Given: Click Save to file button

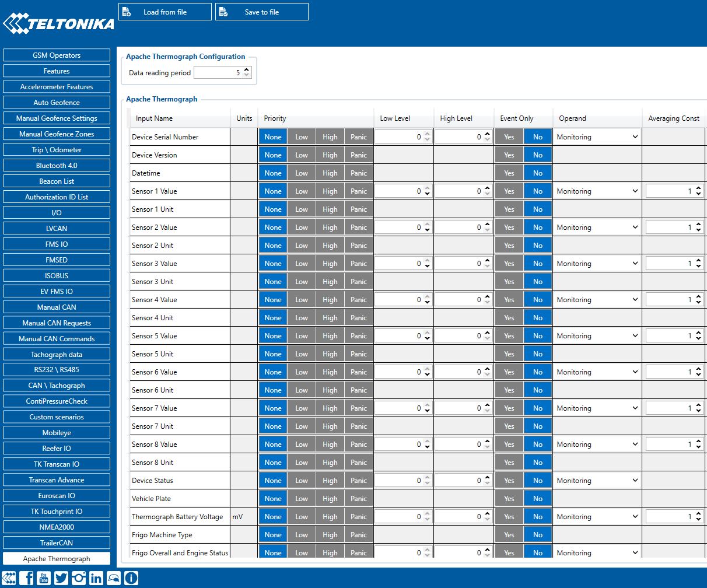Looking at the screenshot, I should tap(262, 12).
